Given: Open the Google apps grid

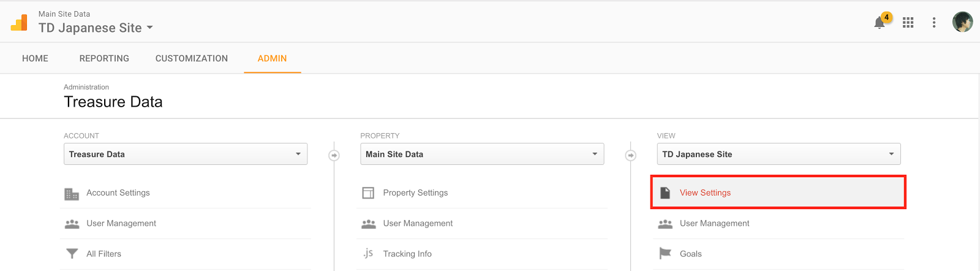Looking at the screenshot, I should [x=908, y=23].
